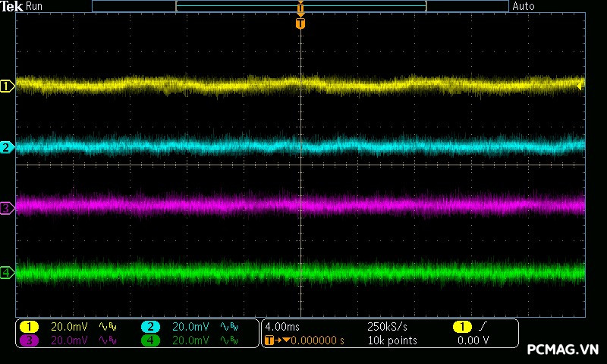Viewport: 607px width, 364px height.
Task: Click the channel 4 bandwidth limit symbol
Action: pyautogui.click(x=228, y=340)
